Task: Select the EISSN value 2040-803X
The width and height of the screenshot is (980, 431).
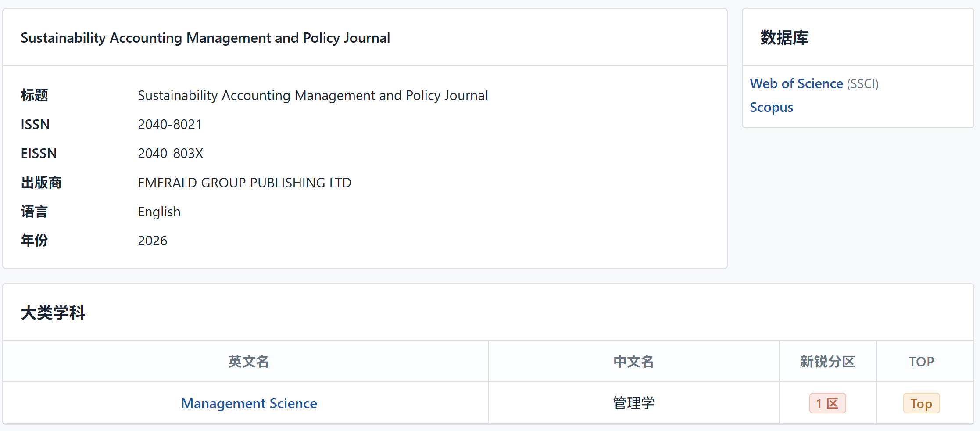Action: pyautogui.click(x=170, y=154)
